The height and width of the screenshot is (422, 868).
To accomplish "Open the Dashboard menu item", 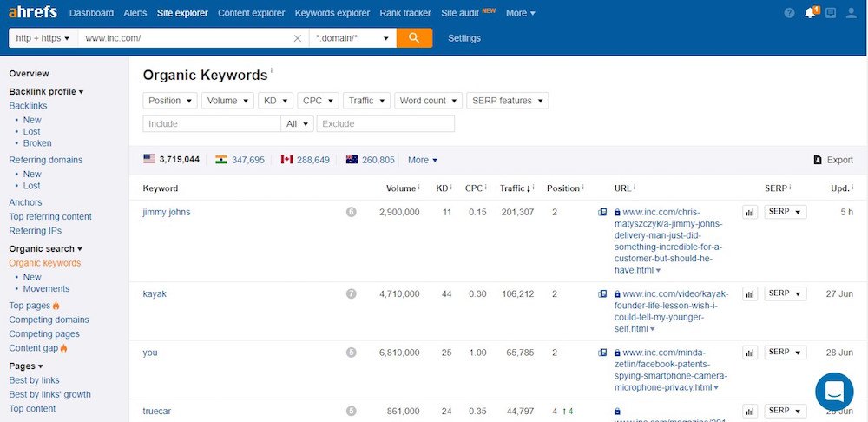I will [x=91, y=13].
